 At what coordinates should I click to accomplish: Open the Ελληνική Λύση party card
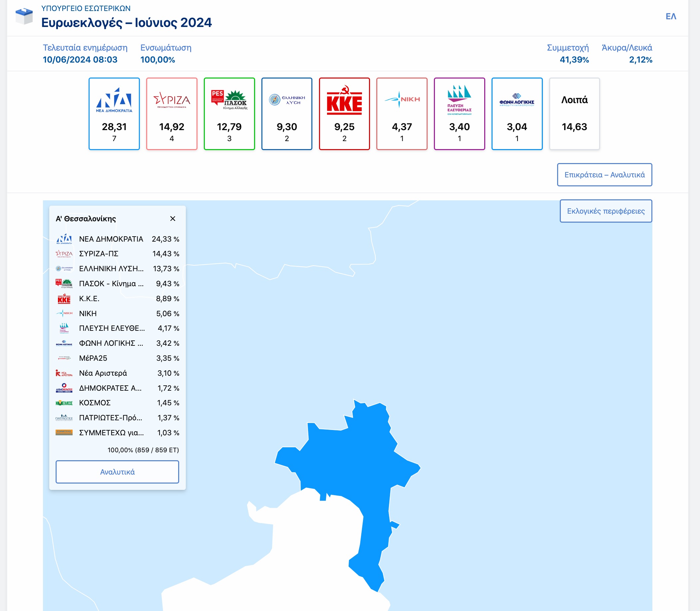[x=286, y=113]
